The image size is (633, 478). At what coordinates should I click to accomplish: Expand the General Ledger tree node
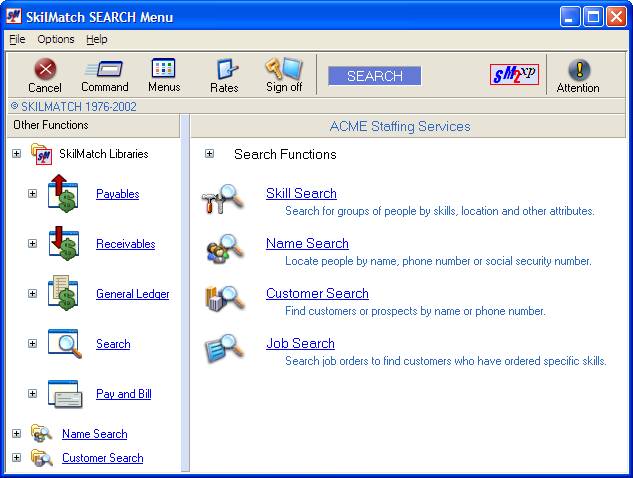pos(32,294)
